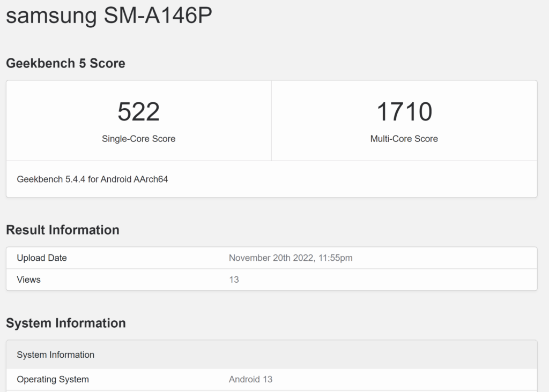This screenshot has height=392, width=549.
Task: Select the Geekbench 5 Score heading
Action: 65,63
